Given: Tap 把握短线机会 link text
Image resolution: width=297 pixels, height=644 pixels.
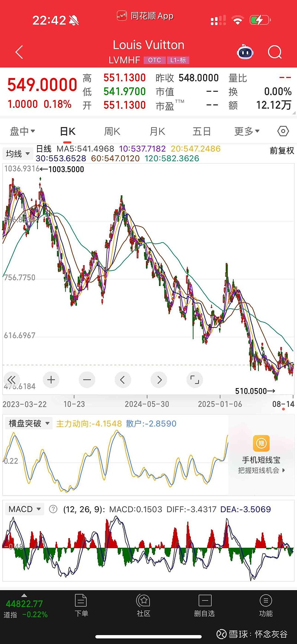Looking at the screenshot, I should click(261, 471).
